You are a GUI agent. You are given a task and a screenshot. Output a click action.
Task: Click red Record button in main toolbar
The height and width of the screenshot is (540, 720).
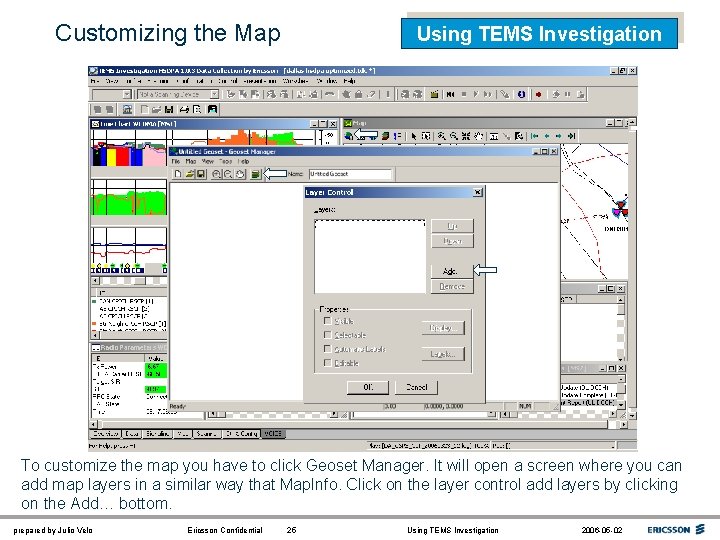click(x=539, y=94)
